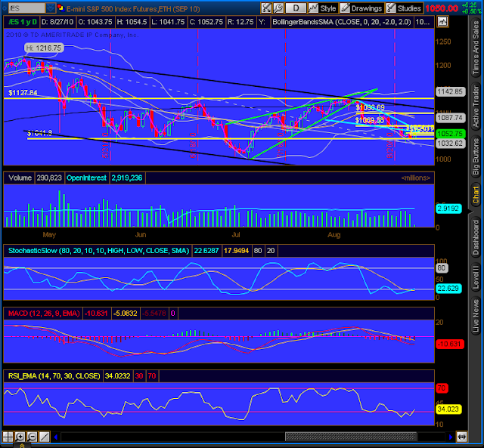Open the Drawings menu button
This screenshot has height=448, width=484.
tap(361, 8)
